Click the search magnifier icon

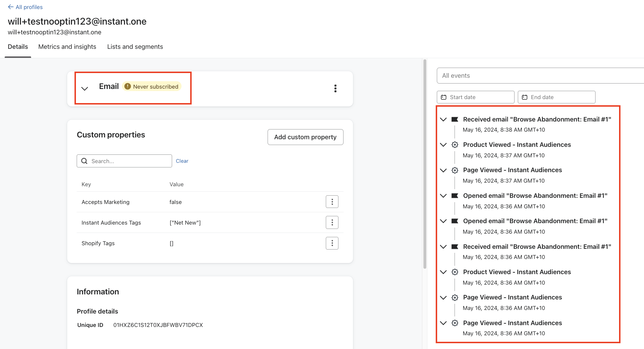coord(84,161)
